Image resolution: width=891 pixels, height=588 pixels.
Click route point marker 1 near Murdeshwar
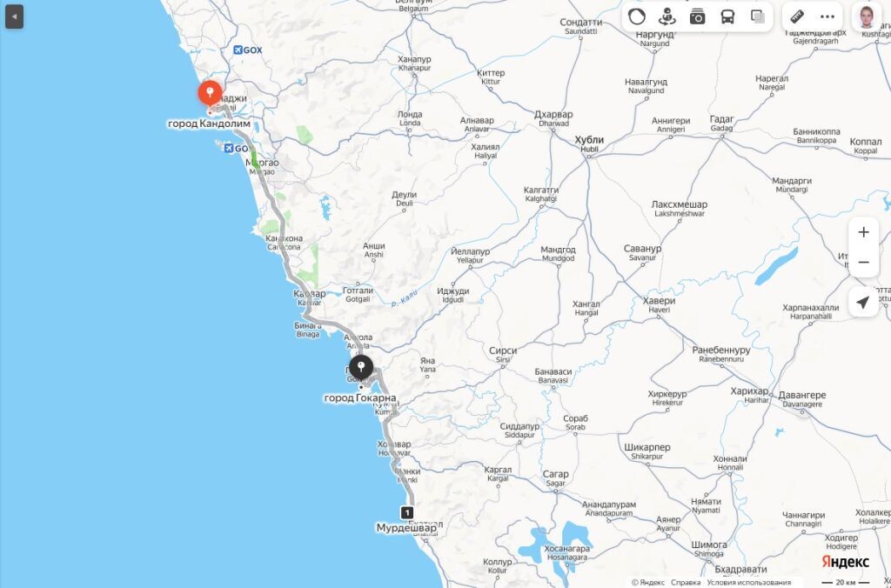[x=407, y=512]
